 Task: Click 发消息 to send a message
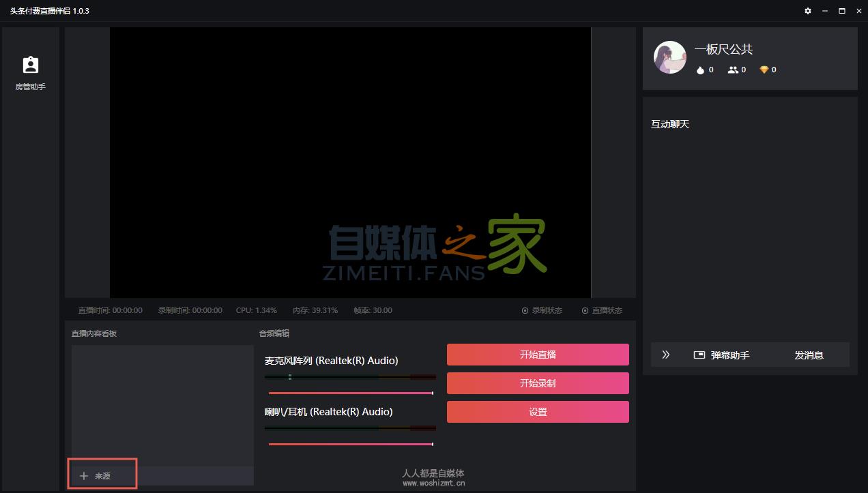[809, 355]
